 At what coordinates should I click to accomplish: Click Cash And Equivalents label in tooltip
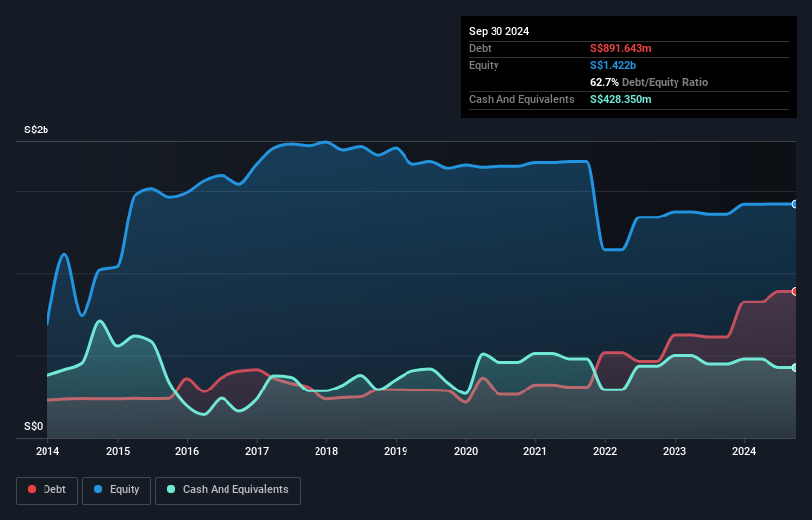pyautogui.click(x=521, y=99)
